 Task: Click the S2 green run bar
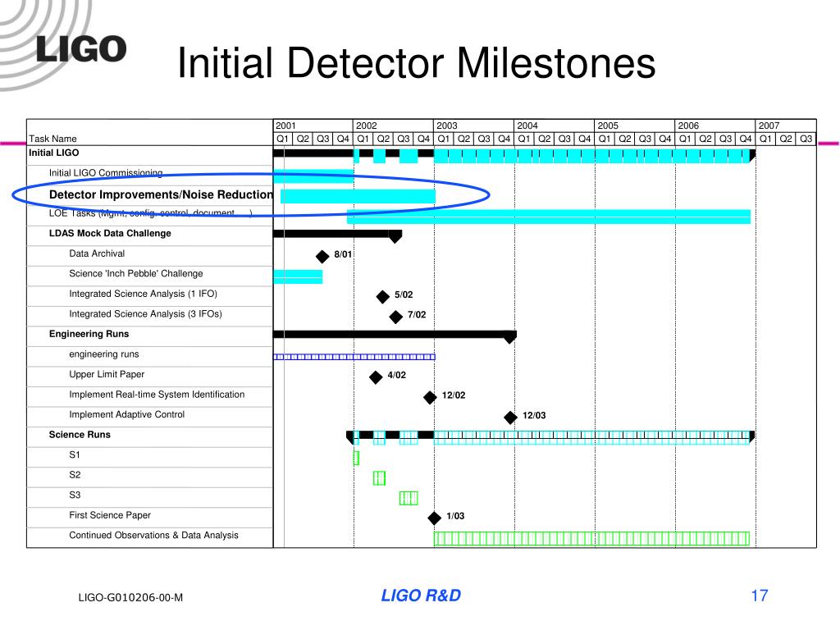pos(379,478)
